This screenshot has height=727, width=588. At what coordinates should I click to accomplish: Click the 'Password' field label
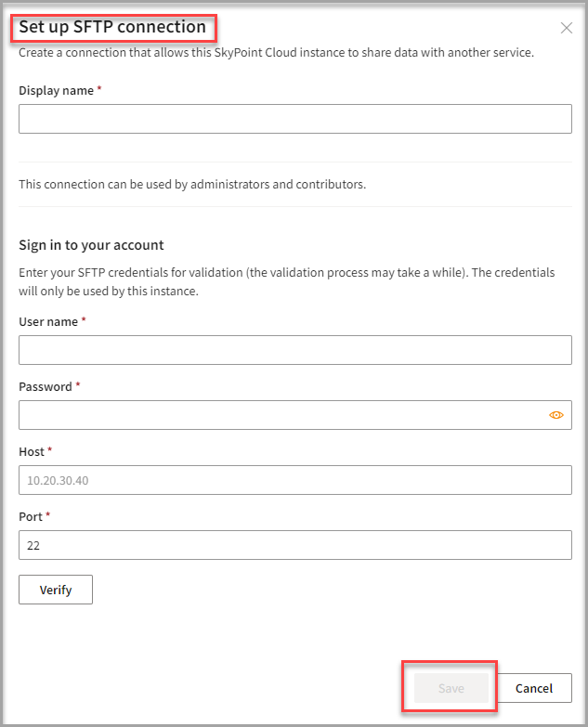45,386
